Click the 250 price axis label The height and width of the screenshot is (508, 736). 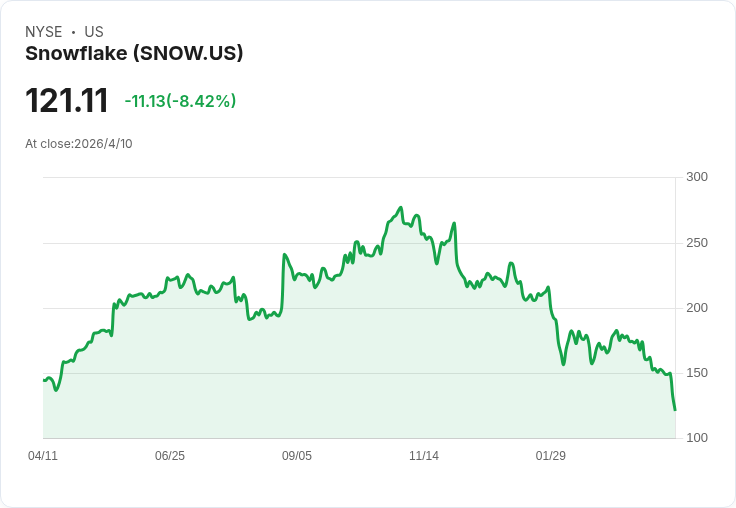pos(697,243)
